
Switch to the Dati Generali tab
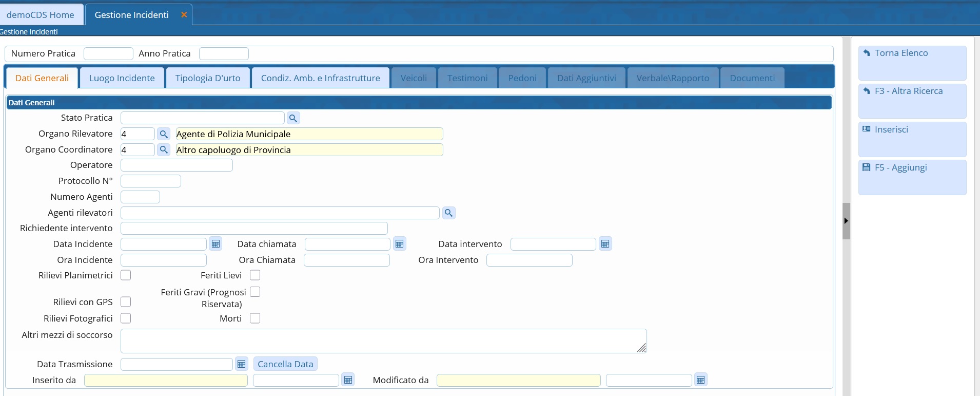click(42, 78)
